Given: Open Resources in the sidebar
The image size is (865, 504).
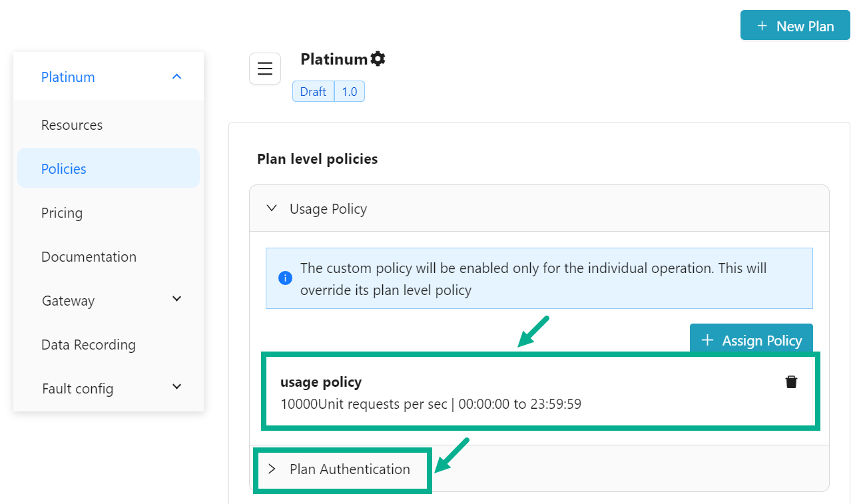Looking at the screenshot, I should point(72,125).
